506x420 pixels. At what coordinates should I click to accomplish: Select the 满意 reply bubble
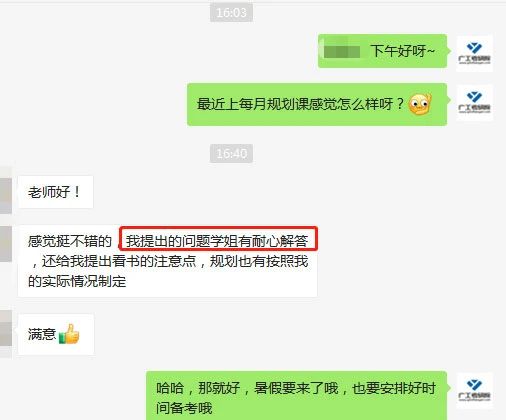(x=56, y=334)
